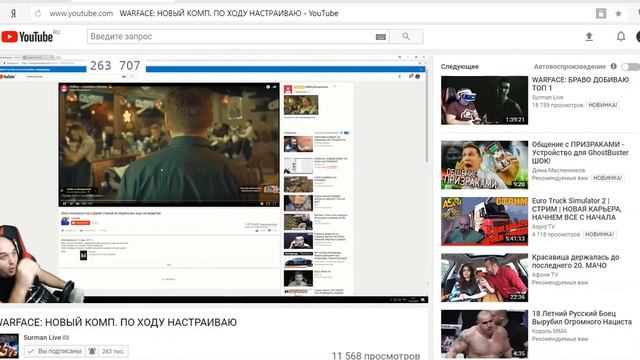Open the reader mode icon in address bar

pyautogui.click(x=601, y=13)
